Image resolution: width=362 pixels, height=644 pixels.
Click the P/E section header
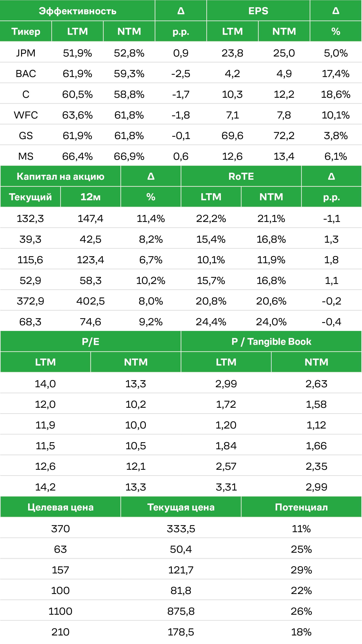tap(90, 342)
